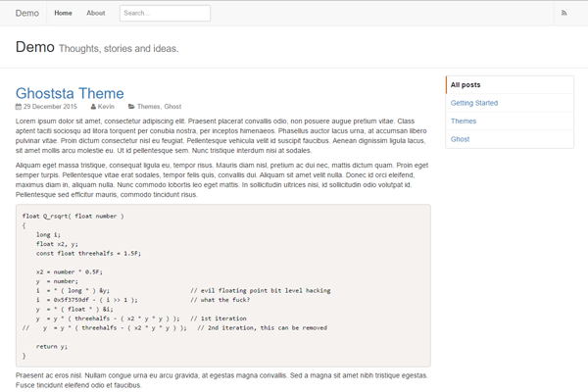This screenshot has width=588, height=392.
Task: Click comment '// 1st iteration' in code block
Action: click(219, 318)
